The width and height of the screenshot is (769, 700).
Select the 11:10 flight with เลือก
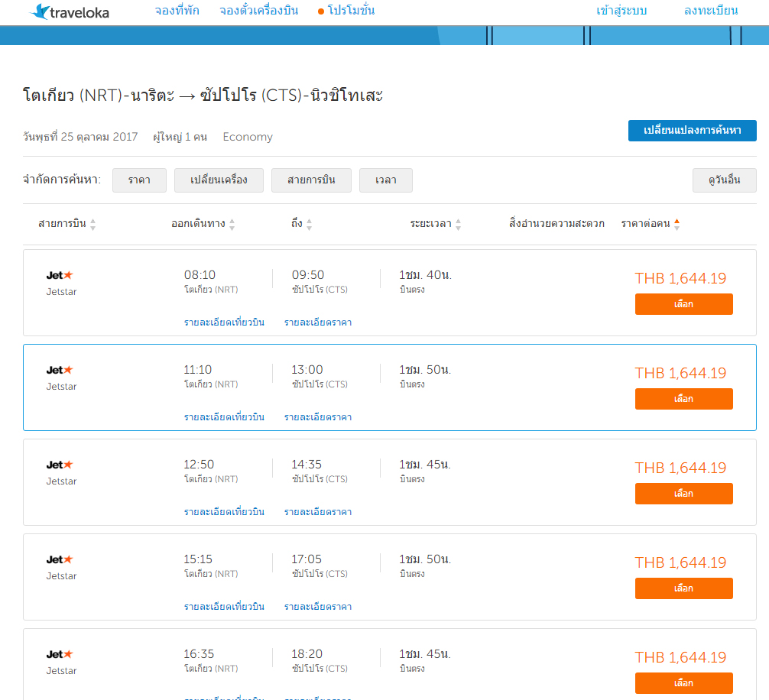683,399
